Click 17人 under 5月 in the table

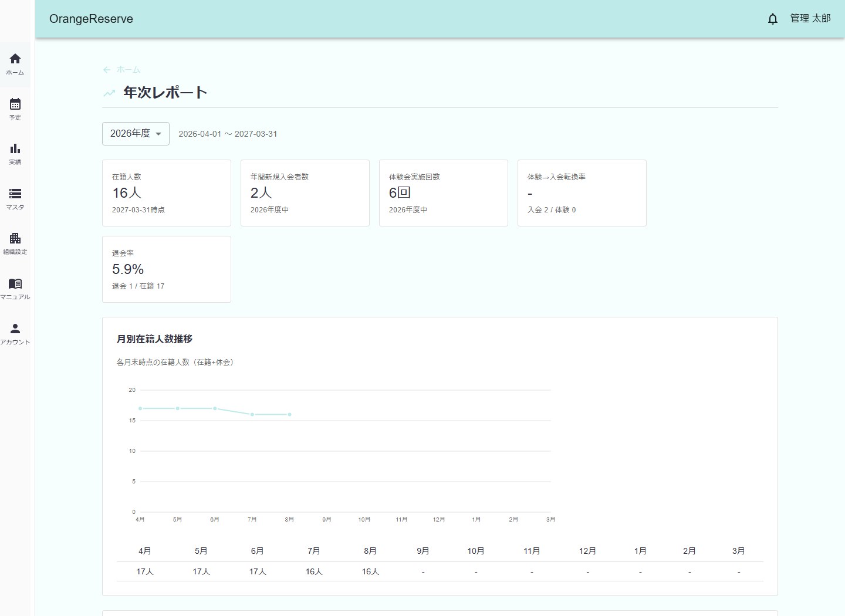click(201, 571)
